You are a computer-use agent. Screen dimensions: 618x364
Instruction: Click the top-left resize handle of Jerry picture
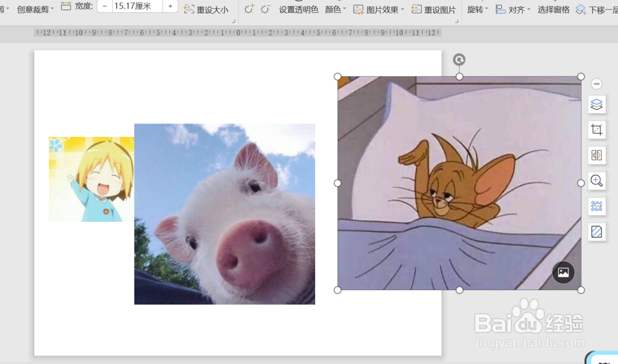[337, 77]
